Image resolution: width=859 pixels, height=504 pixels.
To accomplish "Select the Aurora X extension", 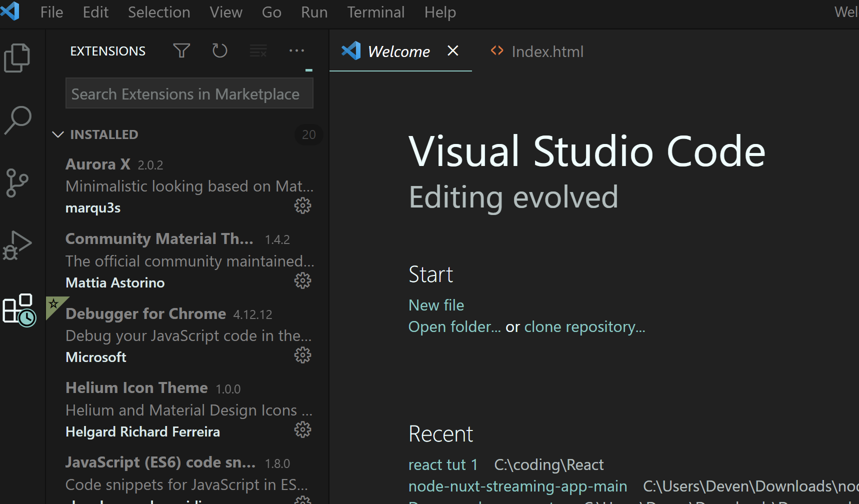I will click(188, 185).
